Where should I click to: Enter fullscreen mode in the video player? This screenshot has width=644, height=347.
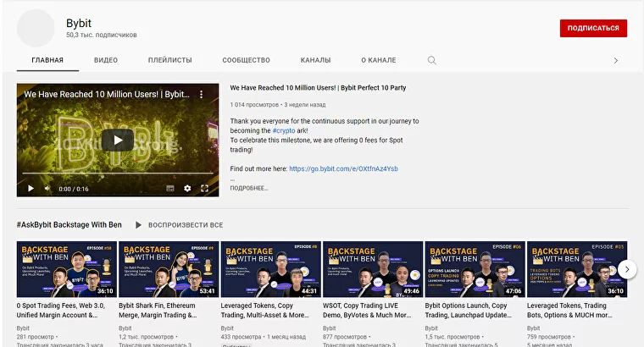204,189
